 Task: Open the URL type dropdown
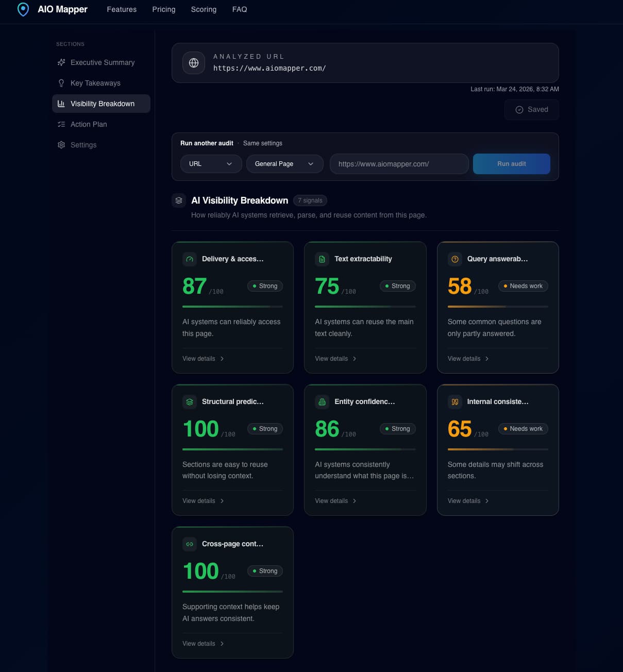tap(211, 164)
